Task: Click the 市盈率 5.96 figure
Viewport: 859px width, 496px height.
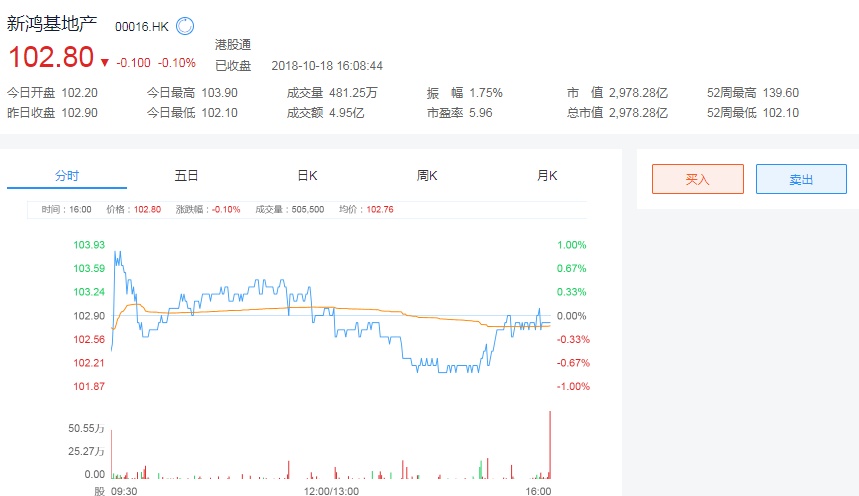Action: click(x=480, y=113)
